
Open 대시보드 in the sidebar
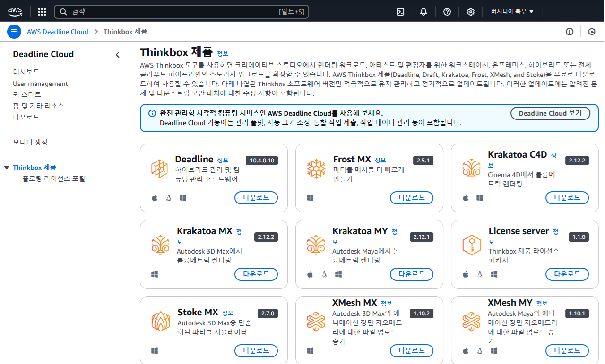[26, 72]
